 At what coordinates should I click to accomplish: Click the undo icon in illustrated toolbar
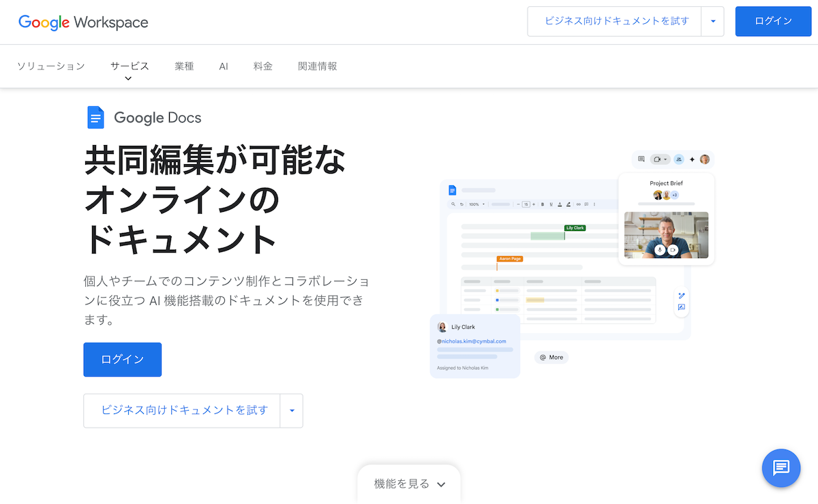pyautogui.click(x=461, y=204)
